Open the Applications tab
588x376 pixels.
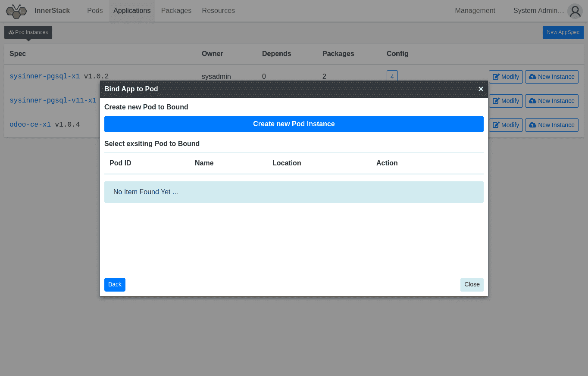[132, 11]
